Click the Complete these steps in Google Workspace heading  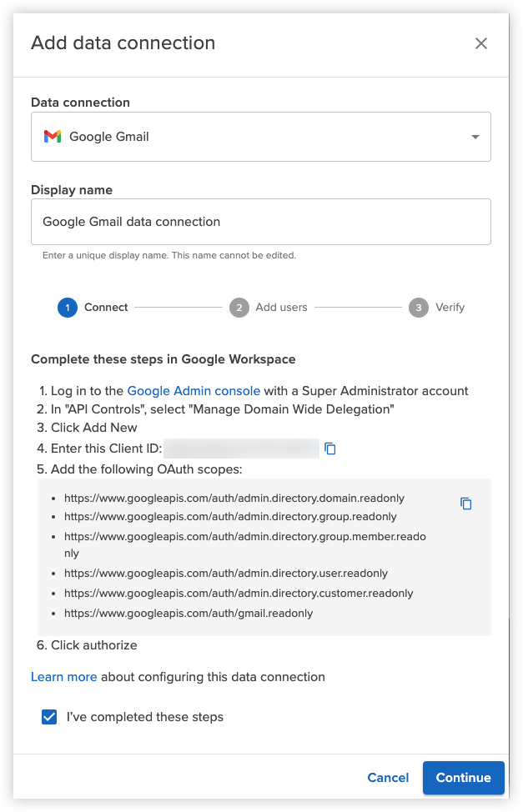pyautogui.click(x=163, y=359)
